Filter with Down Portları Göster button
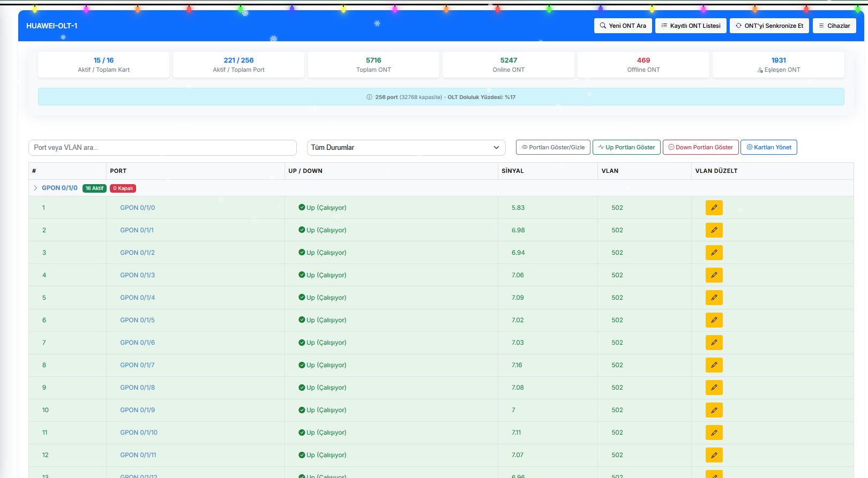Screen dimensions: 868x478 pyautogui.click(x=700, y=147)
